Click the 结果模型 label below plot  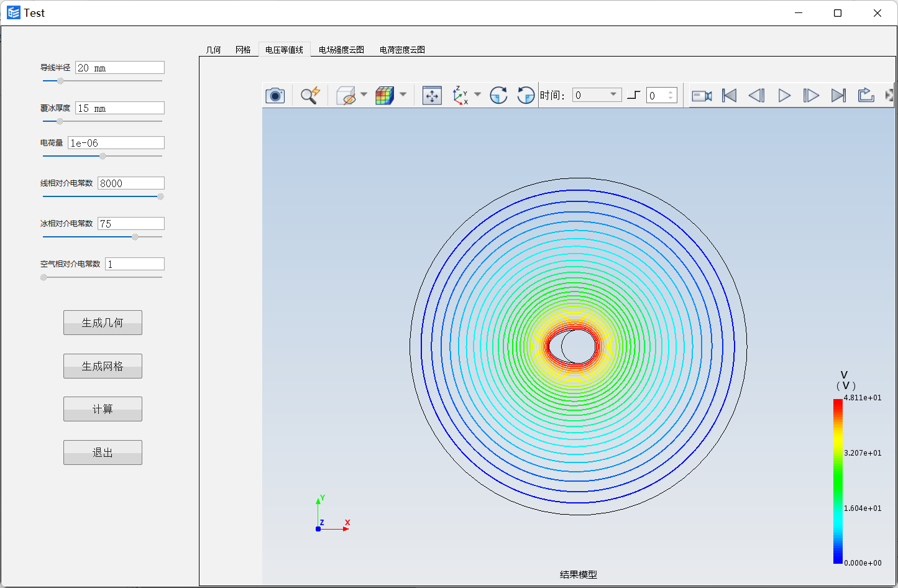click(x=579, y=575)
